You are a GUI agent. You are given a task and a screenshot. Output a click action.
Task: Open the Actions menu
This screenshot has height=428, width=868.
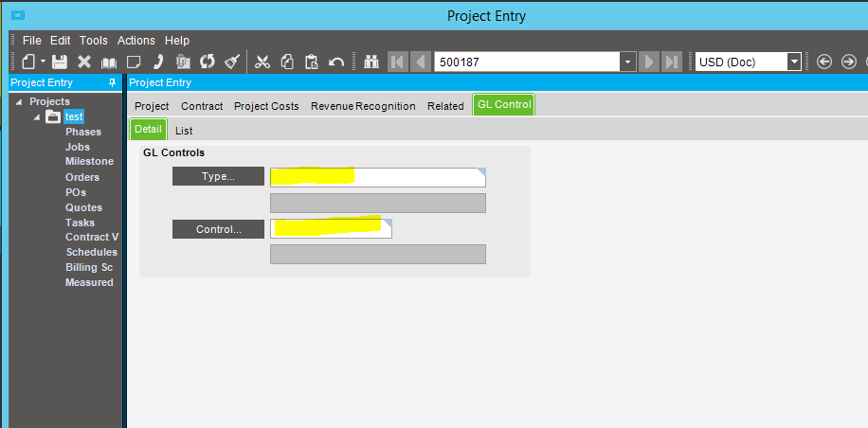[x=136, y=41]
